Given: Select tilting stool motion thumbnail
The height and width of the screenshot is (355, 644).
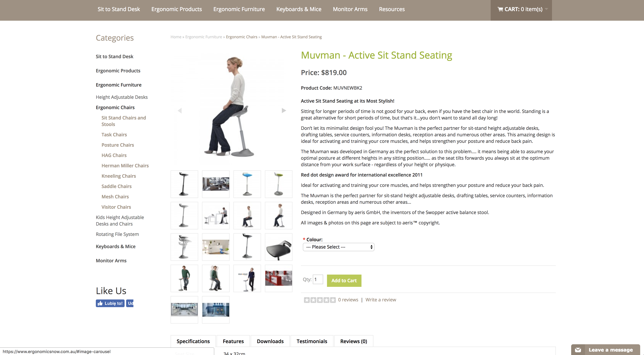Looking at the screenshot, I should click(x=184, y=247).
